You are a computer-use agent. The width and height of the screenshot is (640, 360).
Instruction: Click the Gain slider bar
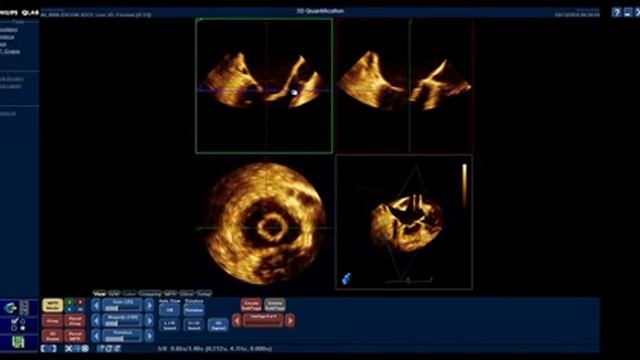pyautogui.click(x=122, y=305)
